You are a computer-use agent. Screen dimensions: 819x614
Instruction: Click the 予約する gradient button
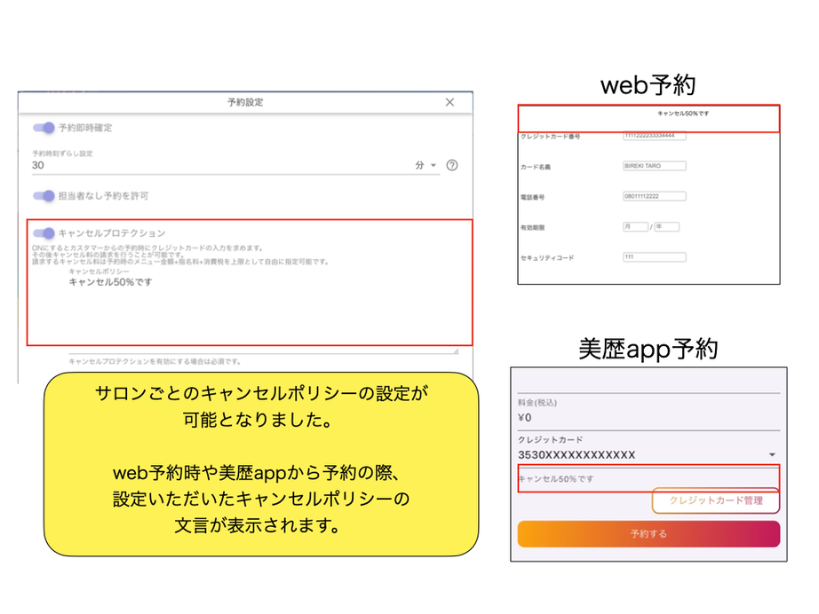click(649, 534)
